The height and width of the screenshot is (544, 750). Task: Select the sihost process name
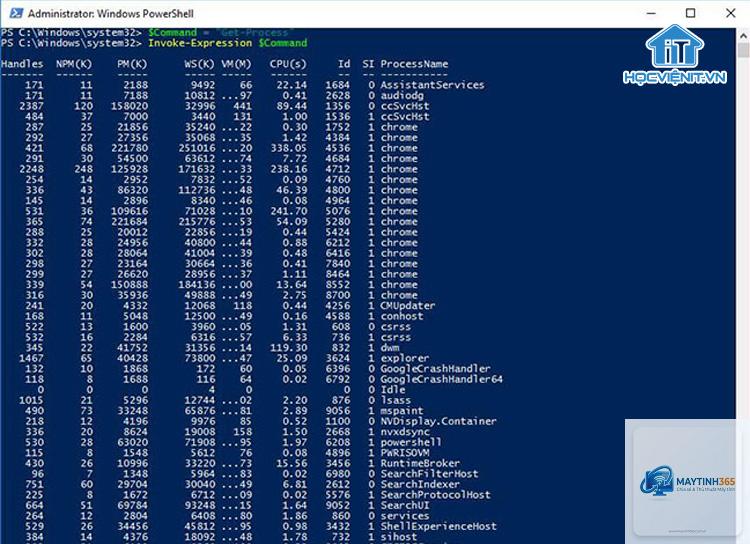point(399,537)
